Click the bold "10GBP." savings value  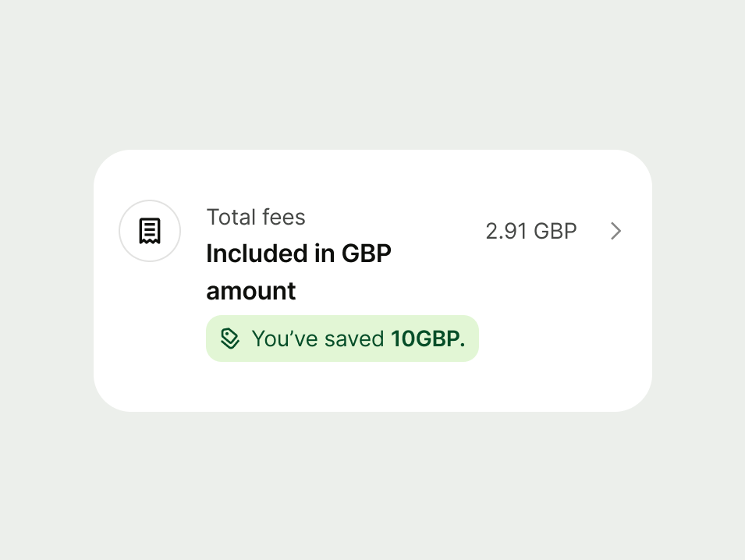pos(427,338)
